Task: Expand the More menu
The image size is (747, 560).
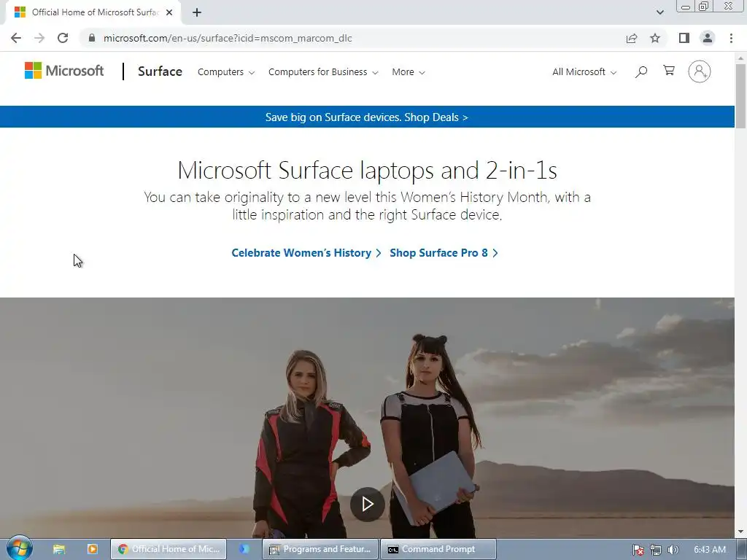Action: (x=409, y=72)
